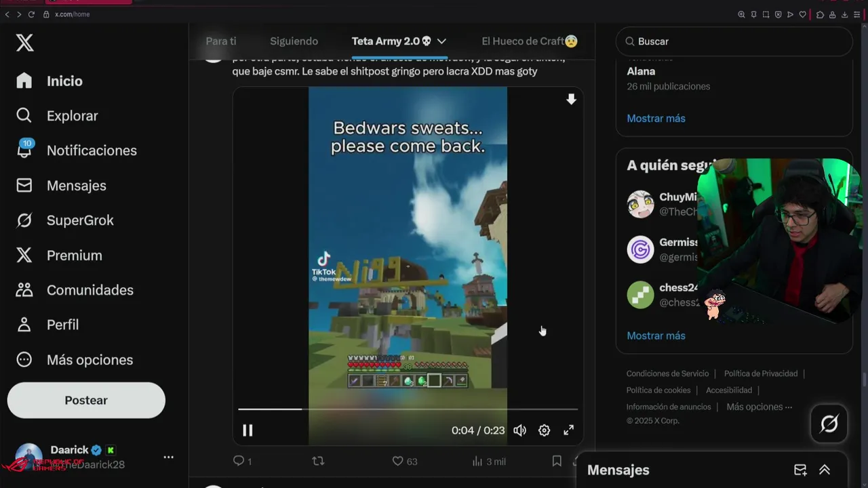The width and height of the screenshot is (868, 488).
Task: Open video settings gear
Action: tap(545, 430)
